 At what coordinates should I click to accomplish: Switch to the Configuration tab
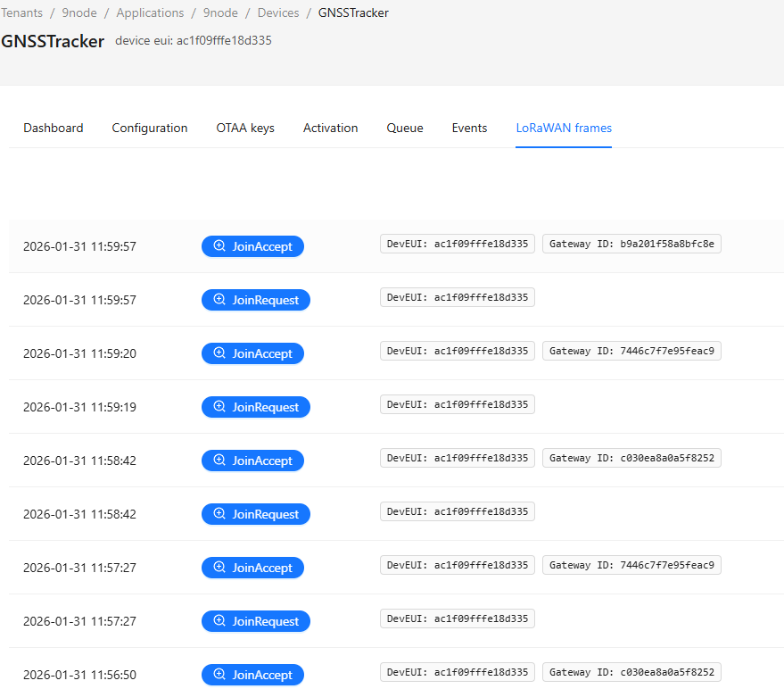(x=149, y=128)
